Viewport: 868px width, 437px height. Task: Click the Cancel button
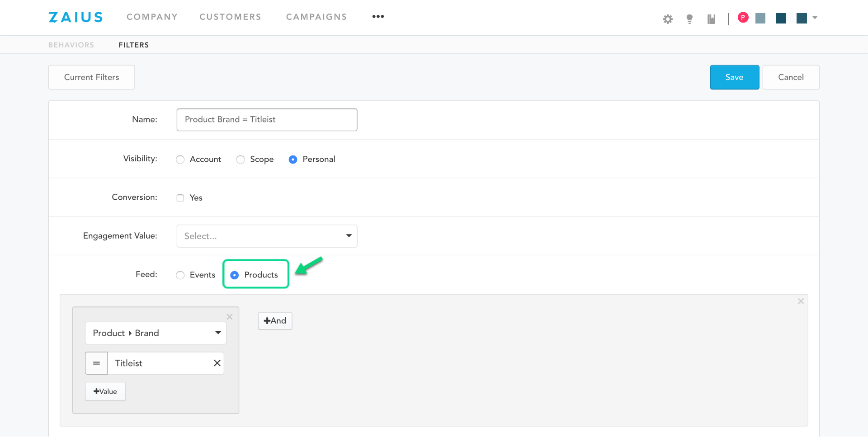pos(791,77)
